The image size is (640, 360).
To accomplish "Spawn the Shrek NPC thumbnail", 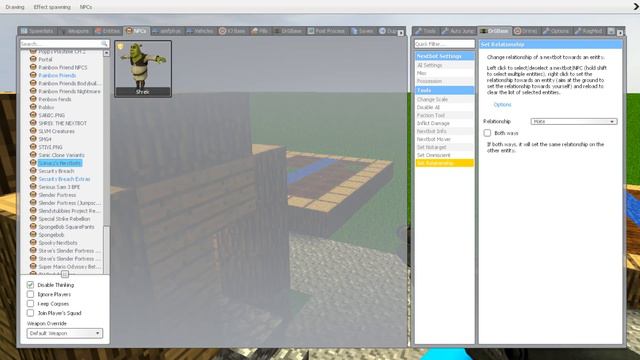I will (143, 69).
